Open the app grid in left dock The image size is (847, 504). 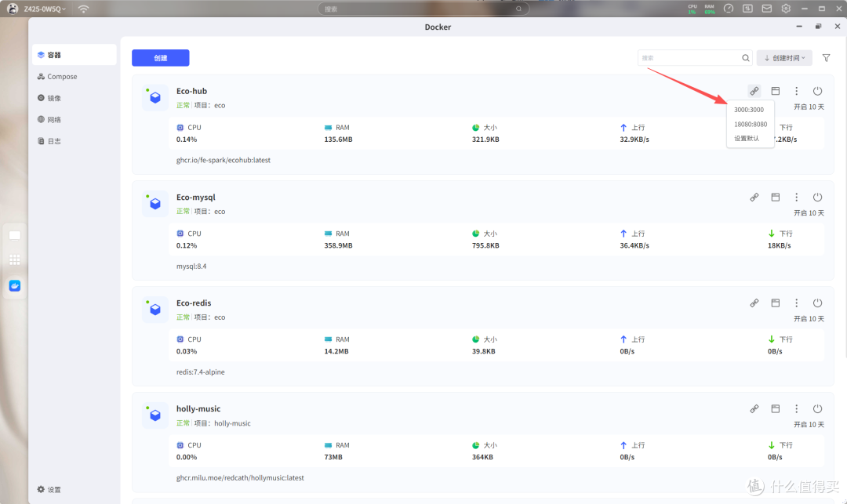15,260
